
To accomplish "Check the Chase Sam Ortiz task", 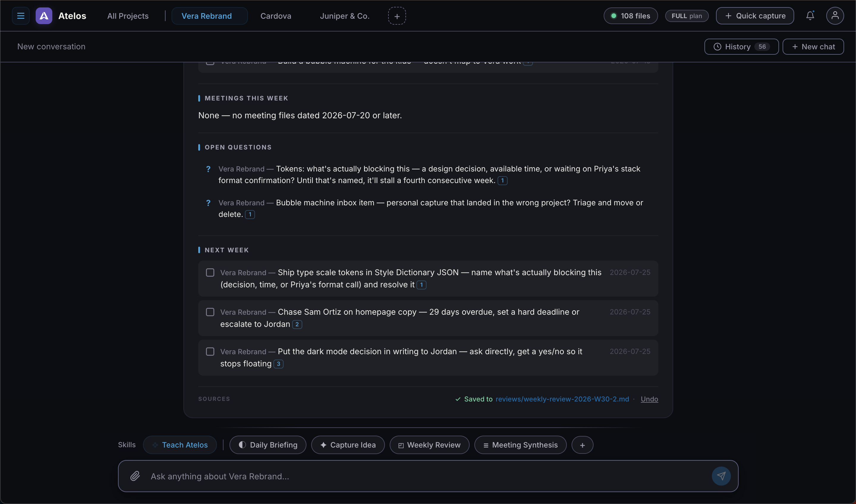I will pos(210,312).
